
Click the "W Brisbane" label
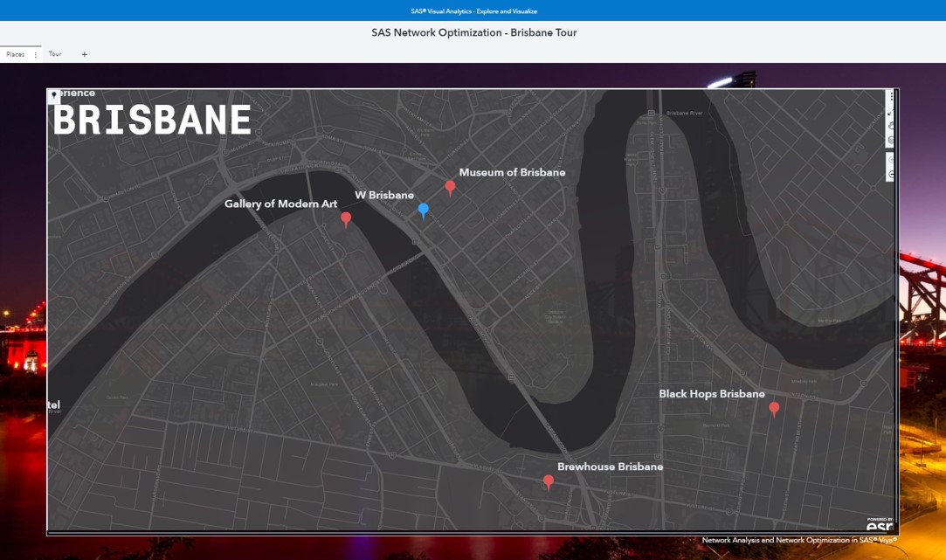tap(384, 196)
